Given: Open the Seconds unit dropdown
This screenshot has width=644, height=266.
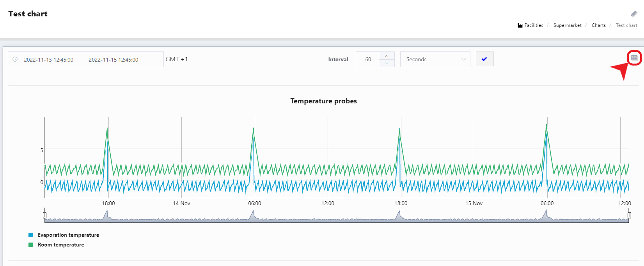Looking at the screenshot, I should click(431, 59).
